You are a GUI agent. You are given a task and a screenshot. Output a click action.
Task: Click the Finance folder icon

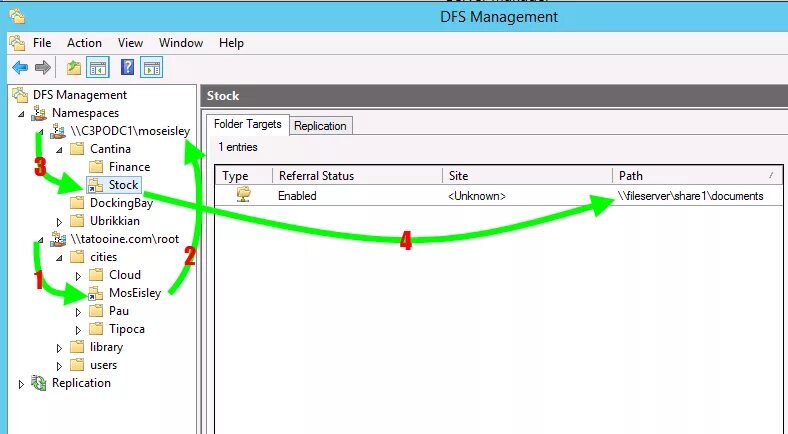tap(95, 167)
